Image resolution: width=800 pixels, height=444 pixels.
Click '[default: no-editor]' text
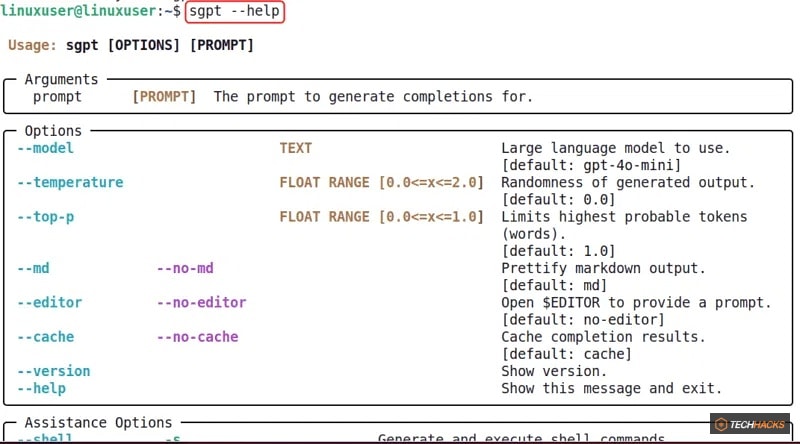click(x=583, y=319)
